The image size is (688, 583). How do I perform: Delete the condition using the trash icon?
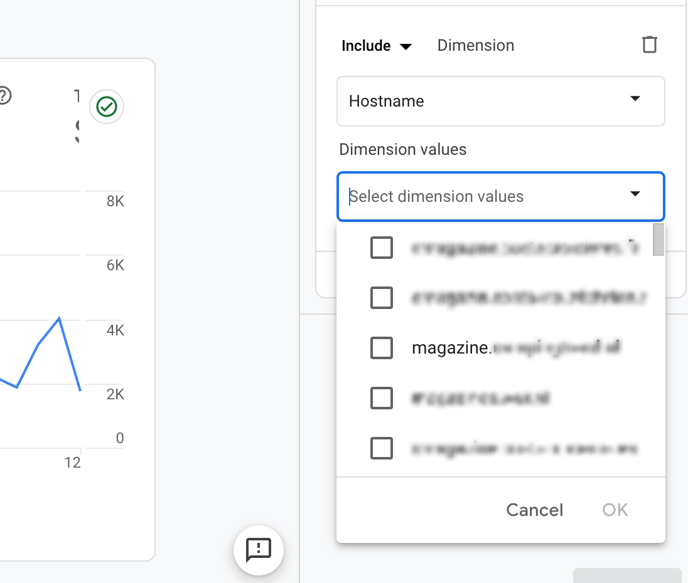[x=649, y=45]
